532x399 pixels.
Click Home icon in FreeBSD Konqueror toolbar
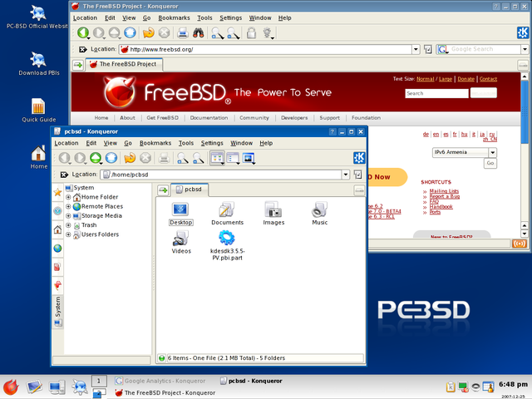pos(130,33)
